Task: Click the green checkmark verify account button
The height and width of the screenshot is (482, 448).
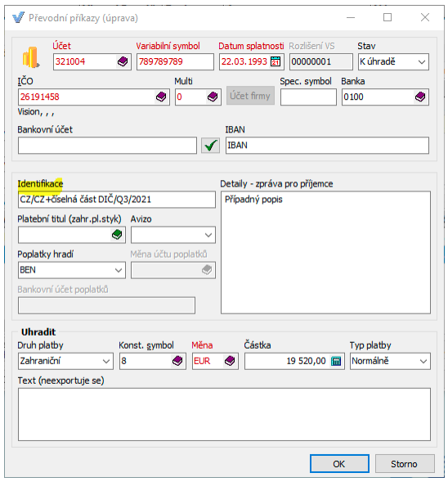Action: click(x=210, y=146)
